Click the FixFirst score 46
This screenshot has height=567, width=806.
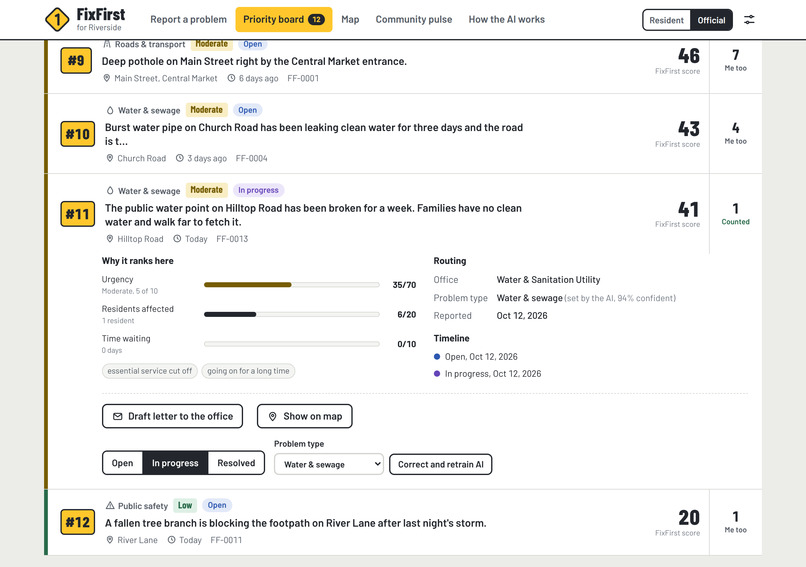[688, 56]
